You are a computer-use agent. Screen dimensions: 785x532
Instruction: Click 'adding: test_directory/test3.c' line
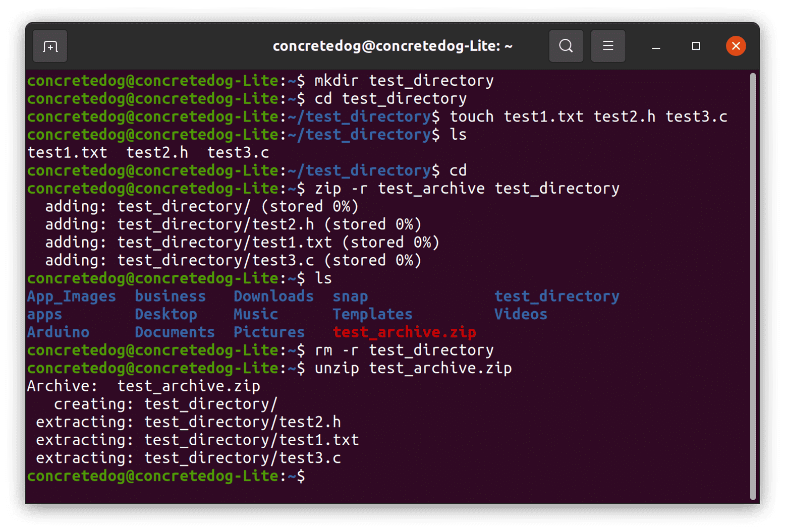tap(233, 261)
